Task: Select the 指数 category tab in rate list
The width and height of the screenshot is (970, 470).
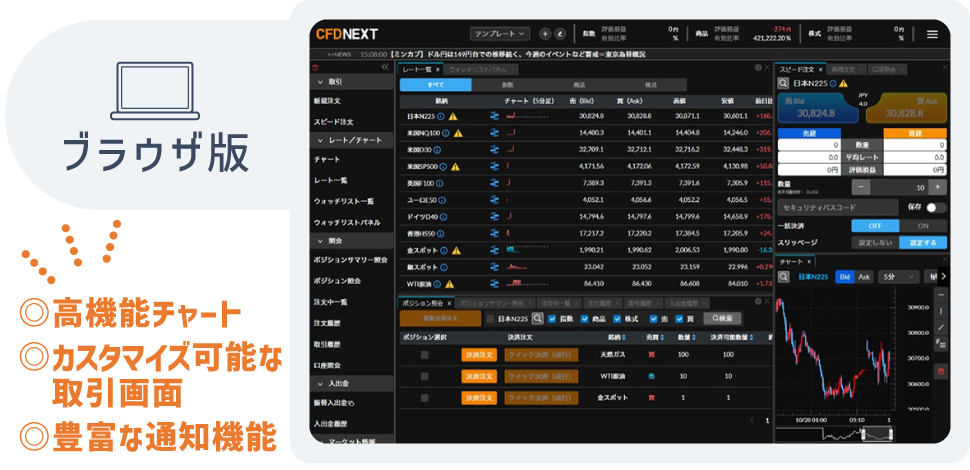Action: point(507,85)
